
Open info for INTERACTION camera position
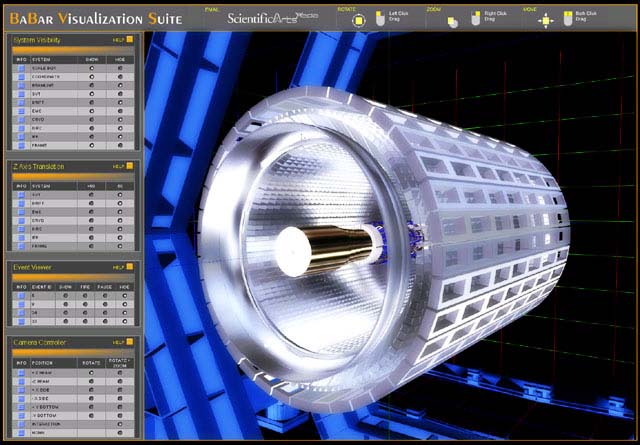click(x=21, y=424)
